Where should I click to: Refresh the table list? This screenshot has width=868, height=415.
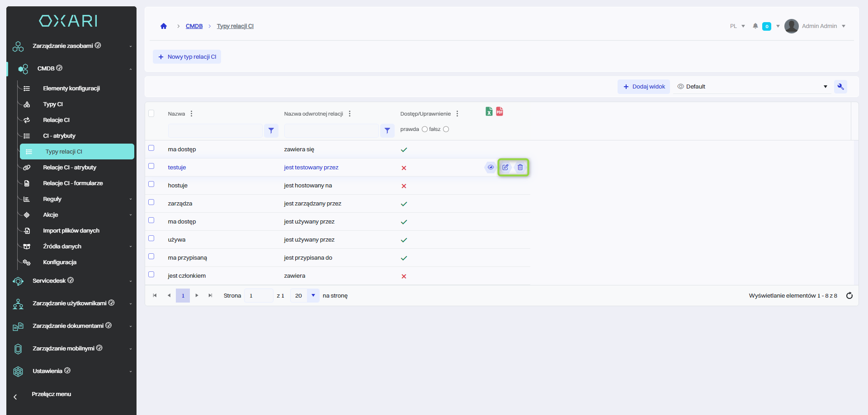pyautogui.click(x=849, y=296)
